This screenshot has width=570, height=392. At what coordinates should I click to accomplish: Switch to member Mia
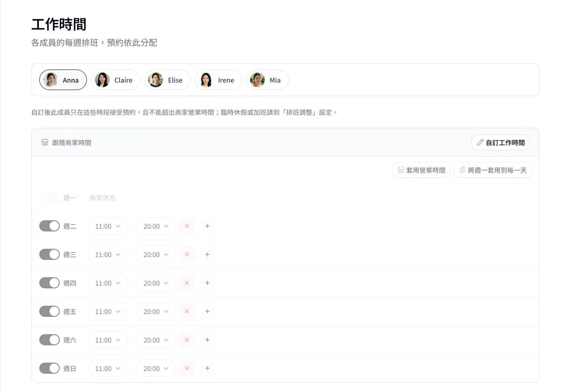point(267,80)
